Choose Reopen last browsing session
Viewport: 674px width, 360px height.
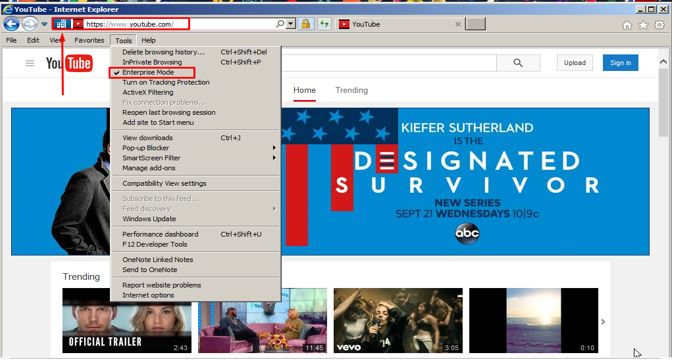point(196,113)
